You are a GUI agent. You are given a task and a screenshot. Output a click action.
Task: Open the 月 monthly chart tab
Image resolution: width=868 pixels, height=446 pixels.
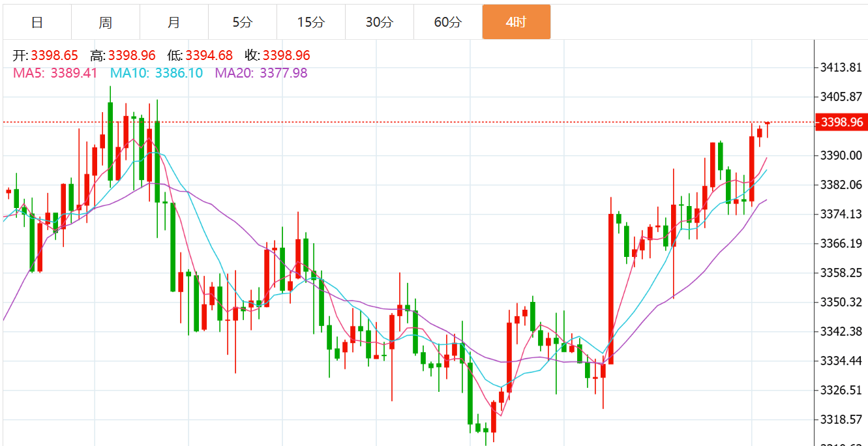point(174,22)
